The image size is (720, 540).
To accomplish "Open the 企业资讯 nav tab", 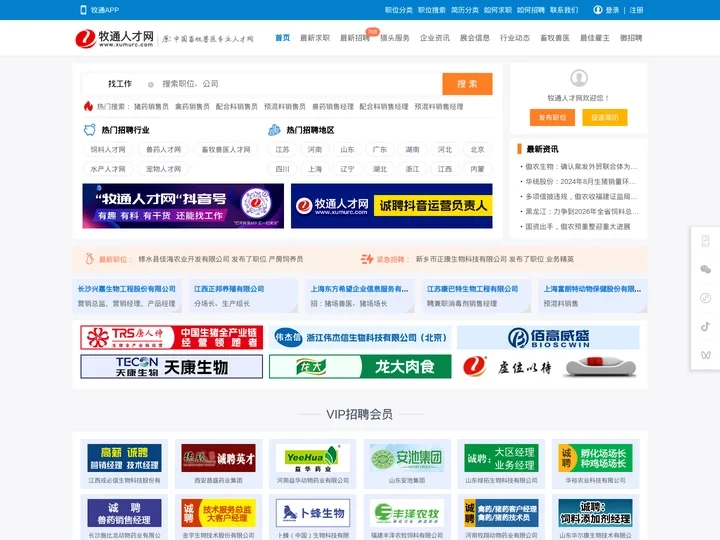I will [435, 38].
